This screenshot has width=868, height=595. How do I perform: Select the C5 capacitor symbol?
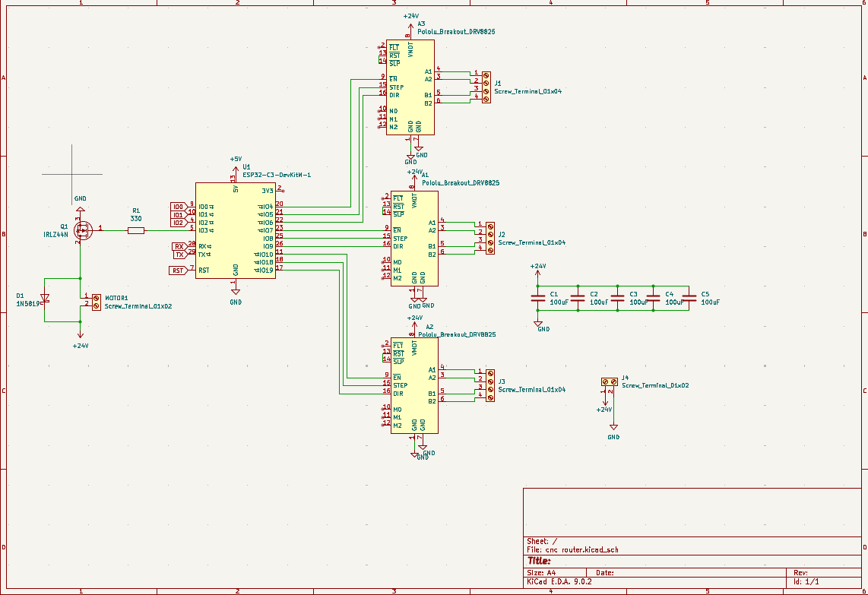(689, 299)
